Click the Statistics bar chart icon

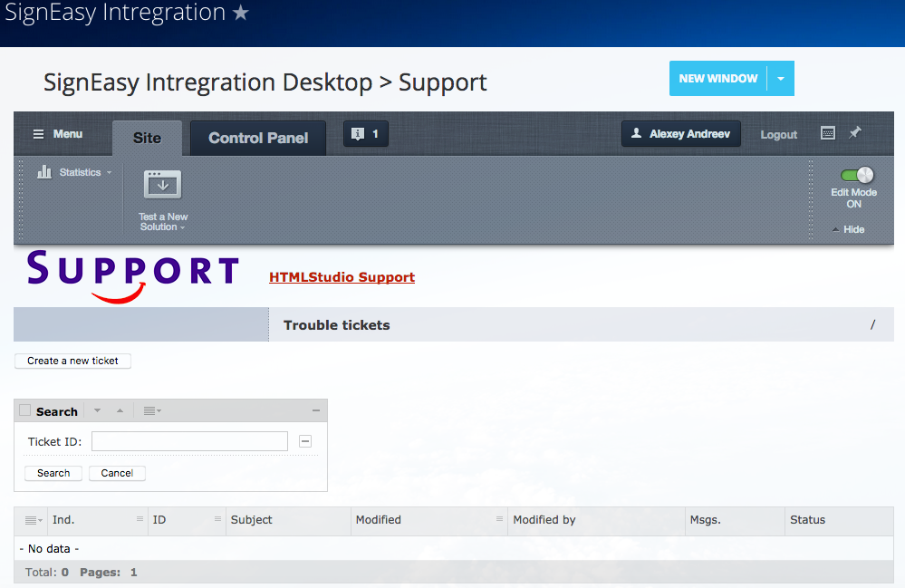pos(44,172)
